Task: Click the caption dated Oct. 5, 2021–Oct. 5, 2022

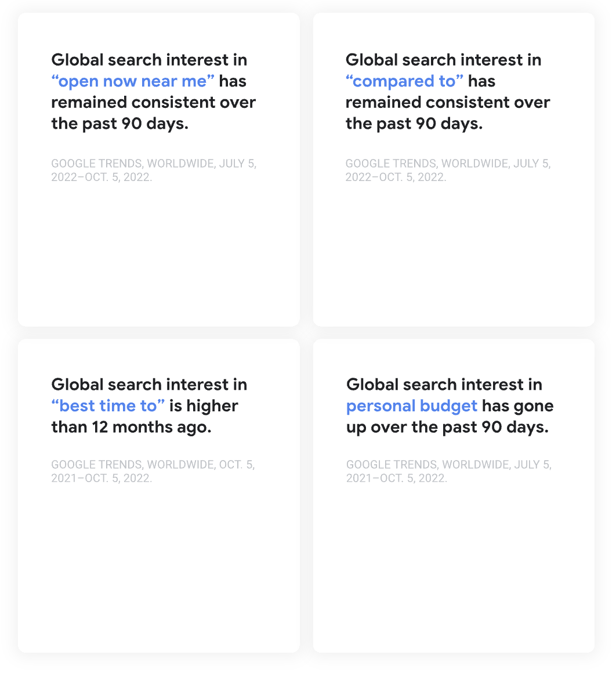Action: 153,472
